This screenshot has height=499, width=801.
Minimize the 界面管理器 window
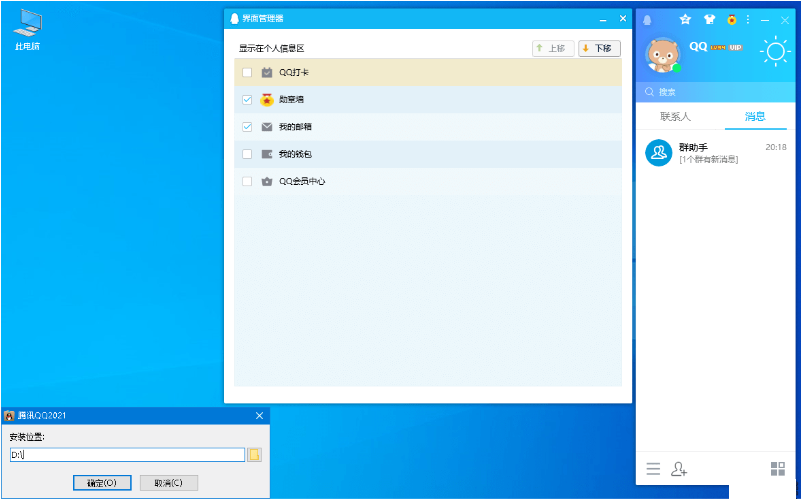tap(603, 19)
